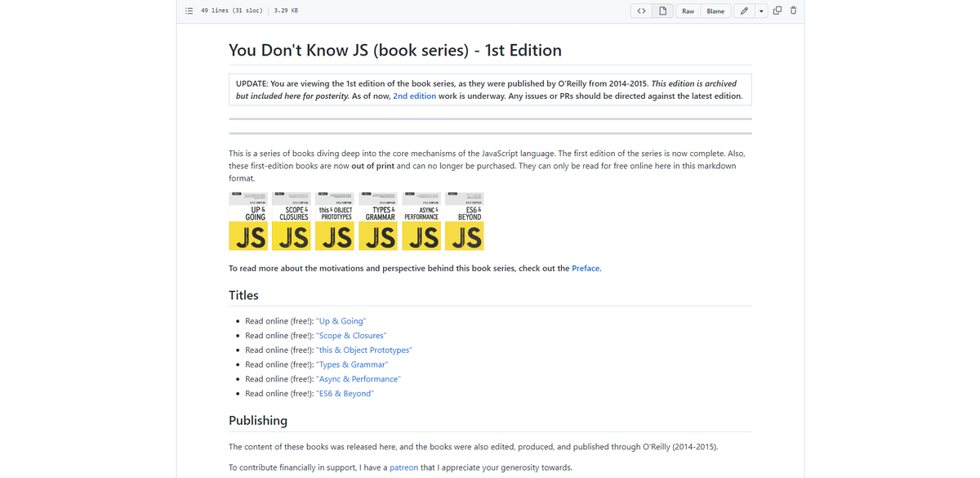980x478 pixels.
Task: Click the Up & Going book cover
Action: [x=247, y=220]
